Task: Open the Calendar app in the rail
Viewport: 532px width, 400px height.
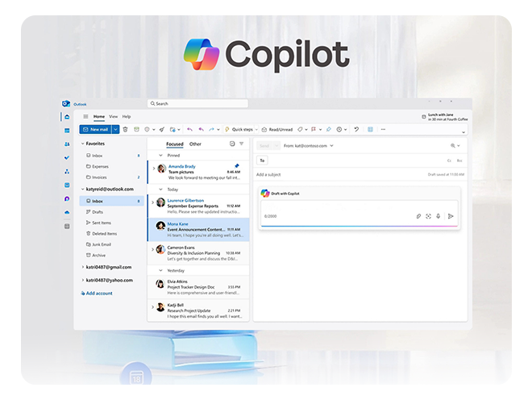Action: (x=67, y=131)
